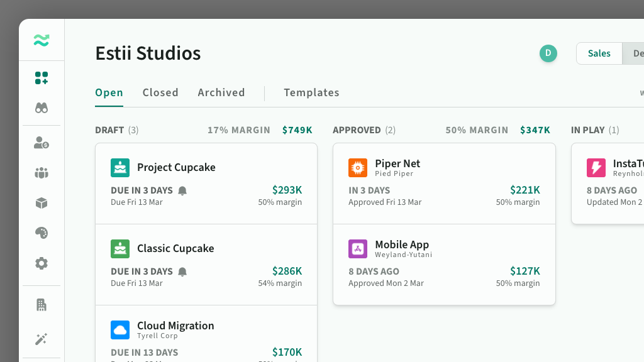Open the binoculars icon in sidebar
Viewport: 644px width, 362px height.
tap(42, 107)
